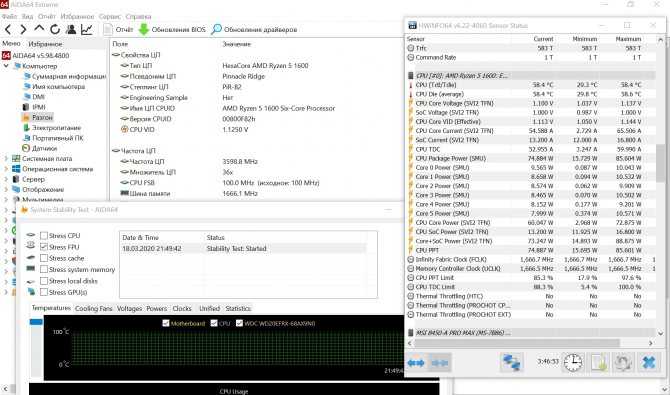
Task: Switch to Powers tab
Action: pyautogui.click(x=156, y=308)
